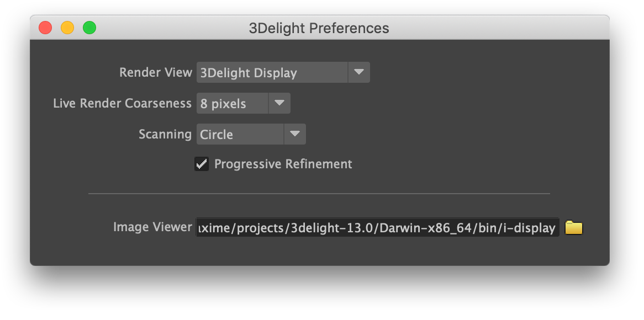
Task: Click the Scanning label
Action: tap(165, 135)
